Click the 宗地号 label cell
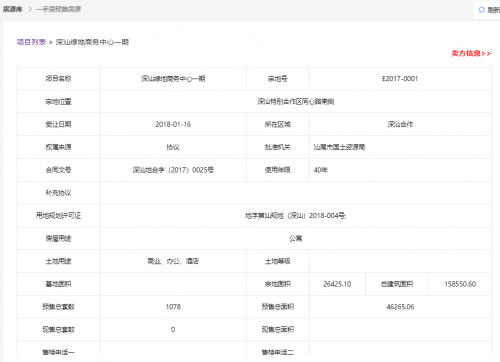This screenshot has width=500, height=362. click(x=278, y=79)
